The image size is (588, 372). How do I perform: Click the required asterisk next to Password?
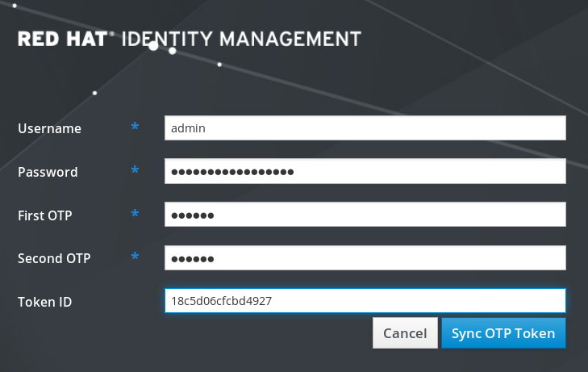[135, 170]
